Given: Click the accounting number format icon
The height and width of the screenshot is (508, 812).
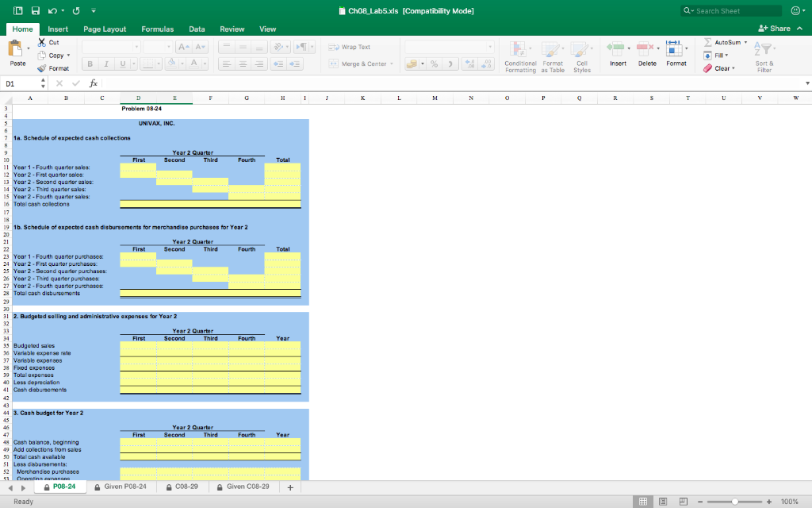Looking at the screenshot, I should (x=412, y=63).
